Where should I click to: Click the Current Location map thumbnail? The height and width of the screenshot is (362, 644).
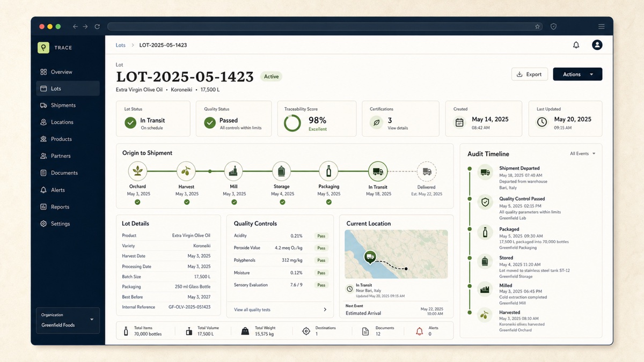click(x=396, y=254)
